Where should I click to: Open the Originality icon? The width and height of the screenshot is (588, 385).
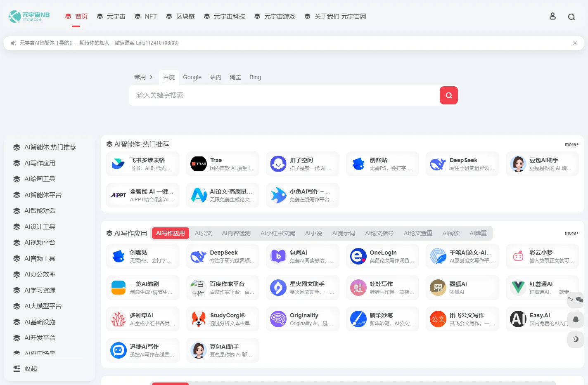278,319
